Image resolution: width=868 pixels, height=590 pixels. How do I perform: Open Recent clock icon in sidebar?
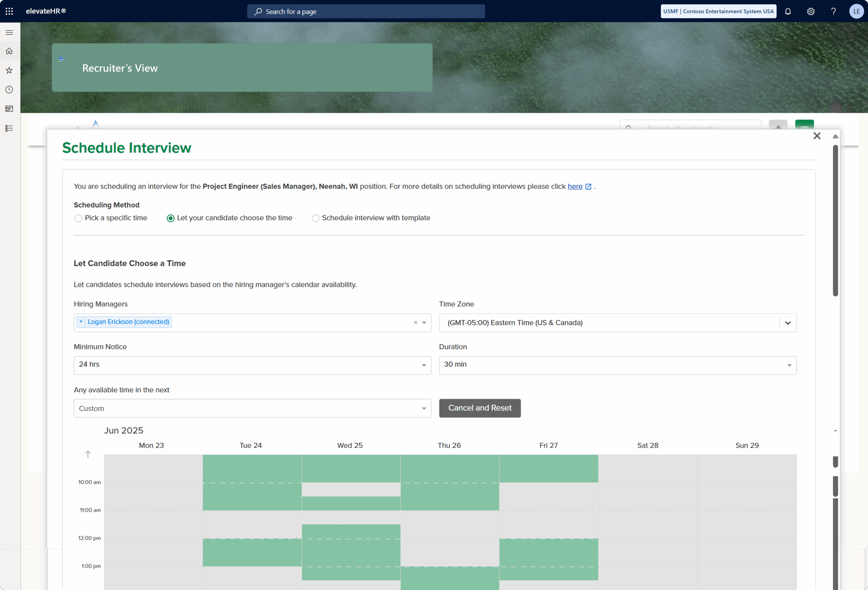coord(9,89)
